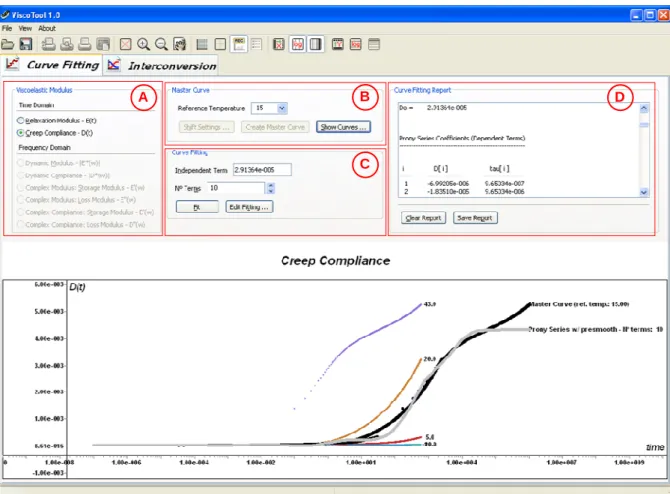670x494 pixels.
Task: Click the 'Prony Series w/ presmooth' chart label
Action: pyautogui.click(x=596, y=329)
